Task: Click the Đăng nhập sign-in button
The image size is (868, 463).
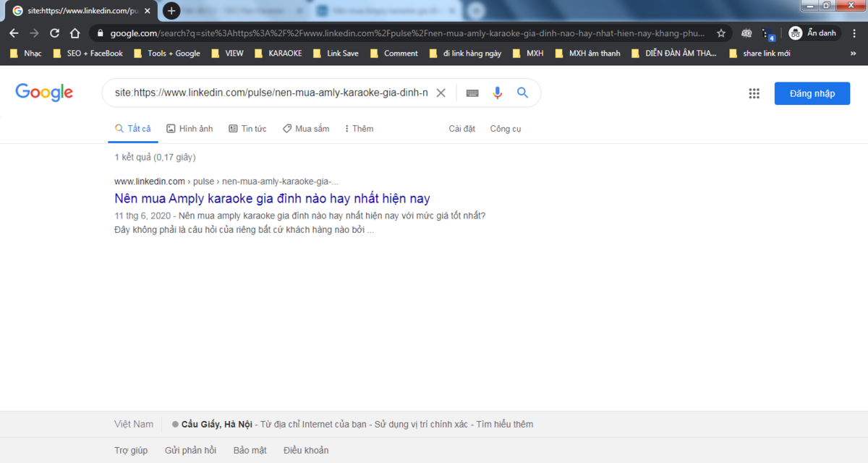Action: pos(812,93)
